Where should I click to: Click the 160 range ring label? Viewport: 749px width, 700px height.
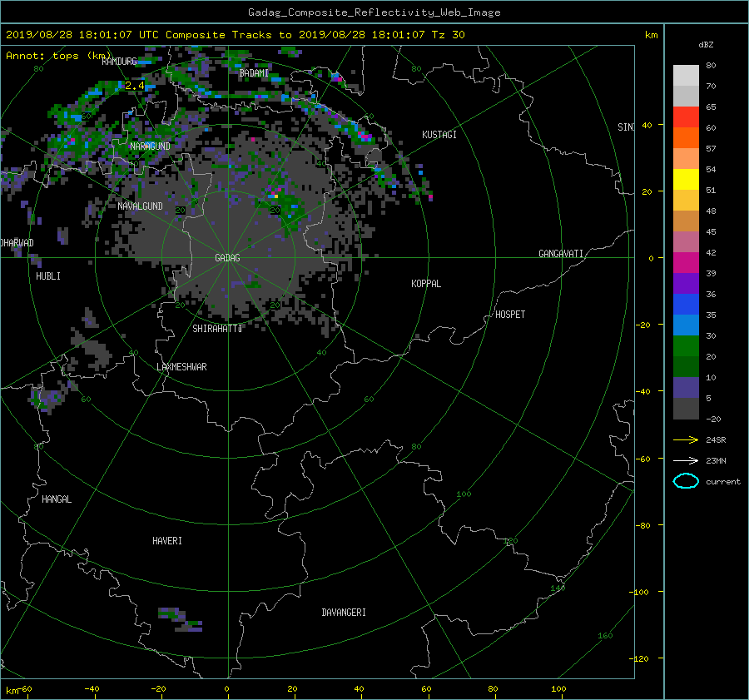(x=605, y=636)
